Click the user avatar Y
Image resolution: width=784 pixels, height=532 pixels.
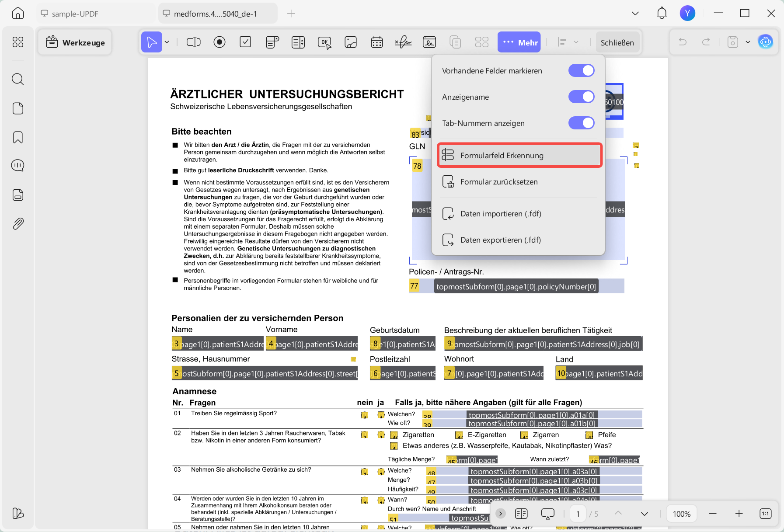pyautogui.click(x=687, y=13)
